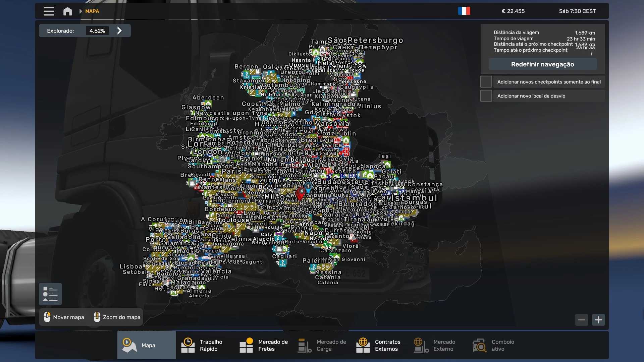Click the France flag icon
644x362 pixels.
tap(464, 11)
